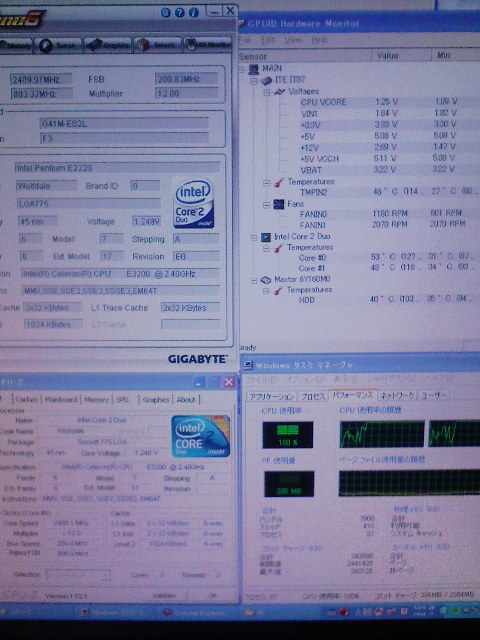Image resolution: width=480 pixels, height=640 pixels.
Task: Collapse Temperatures under Maxtor drive
Action: coord(267,291)
